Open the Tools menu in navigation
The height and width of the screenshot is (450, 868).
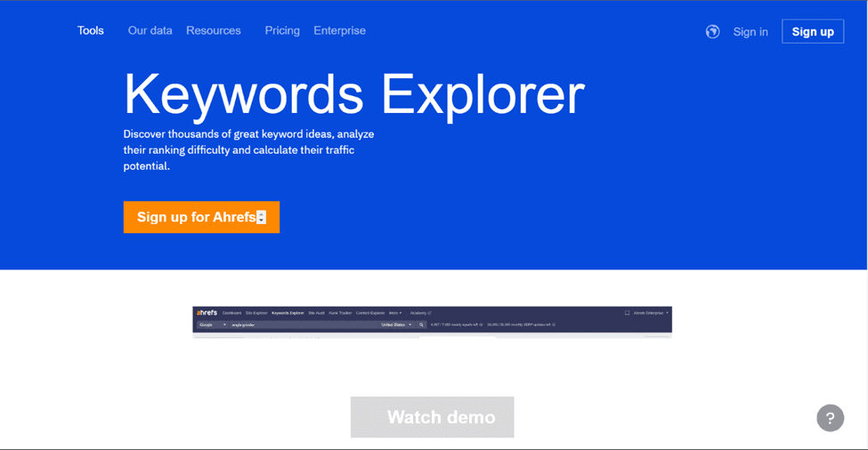pos(90,30)
